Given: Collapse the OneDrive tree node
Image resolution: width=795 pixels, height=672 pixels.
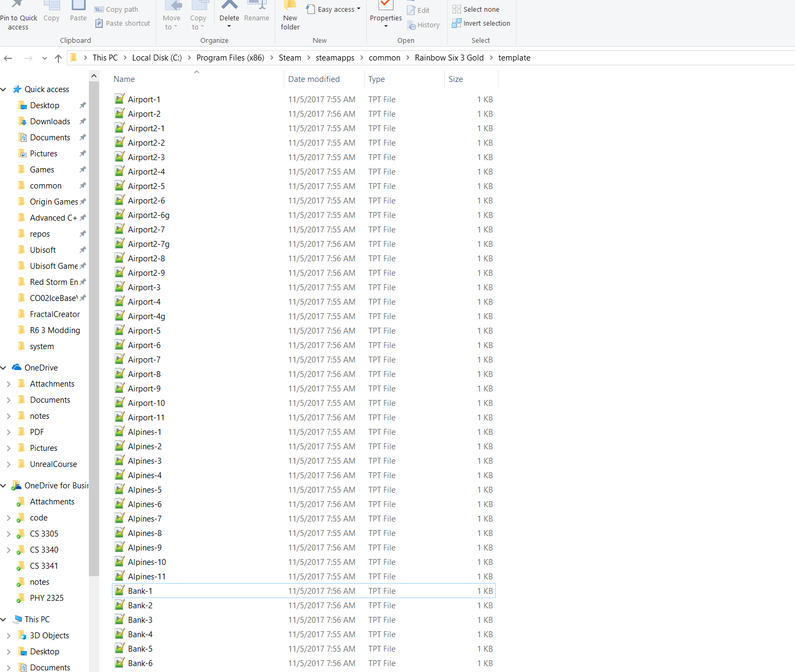Looking at the screenshot, I should (3, 368).
